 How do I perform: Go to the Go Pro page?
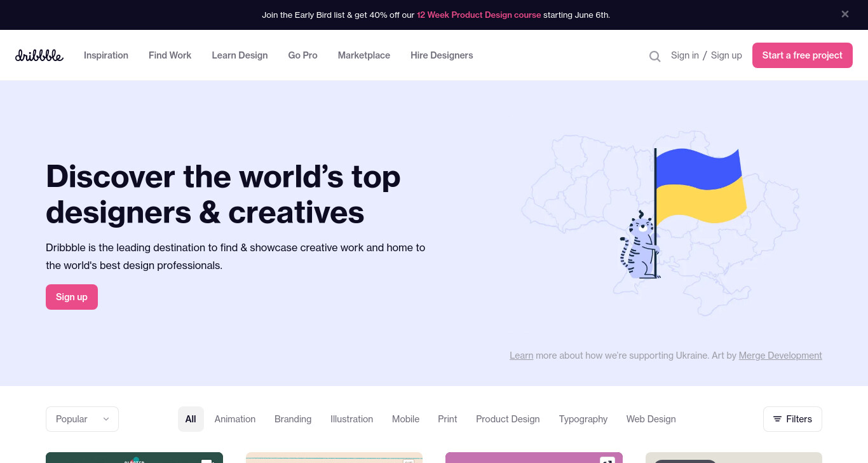coord(302,55)
